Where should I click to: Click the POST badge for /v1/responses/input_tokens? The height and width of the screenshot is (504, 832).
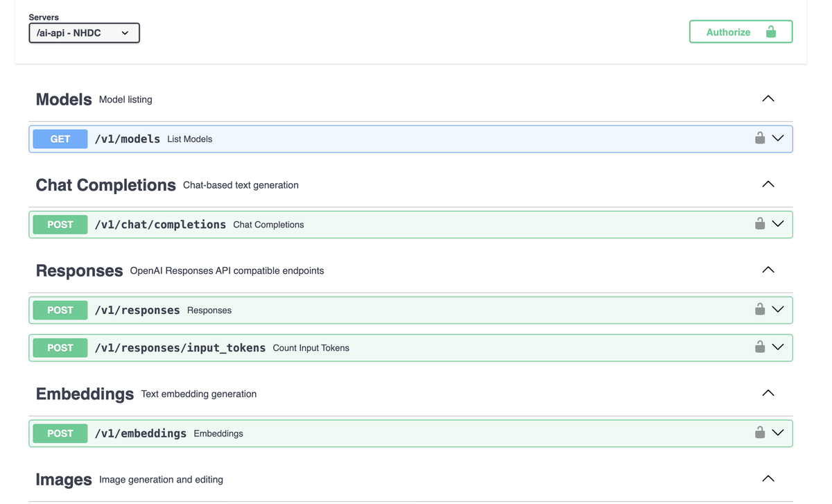pos(60,347)
